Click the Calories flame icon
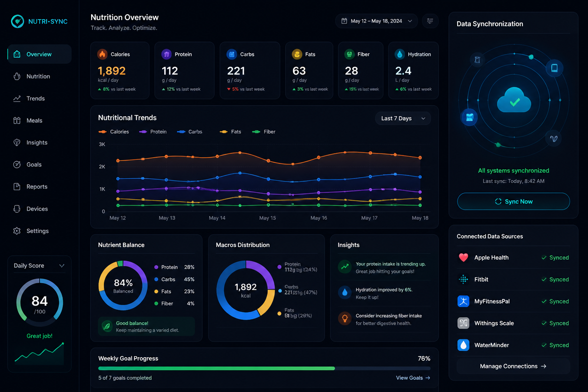The height and width of the screenshot is (392, 588). coord(102,54)
